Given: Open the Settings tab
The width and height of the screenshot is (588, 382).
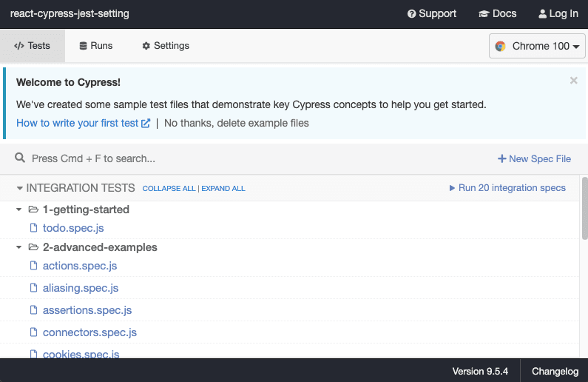Looking at the screenshot, I should [166, 46].
